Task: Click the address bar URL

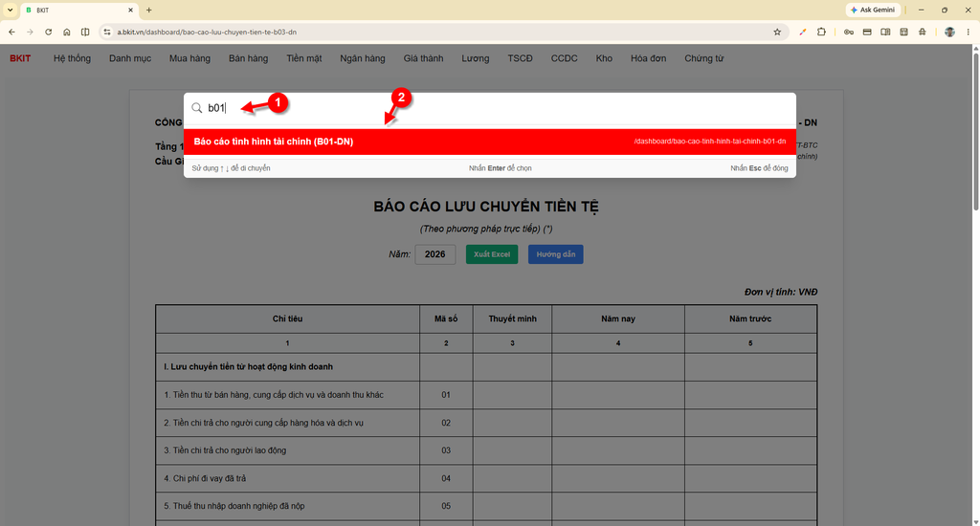Action: 207,32
